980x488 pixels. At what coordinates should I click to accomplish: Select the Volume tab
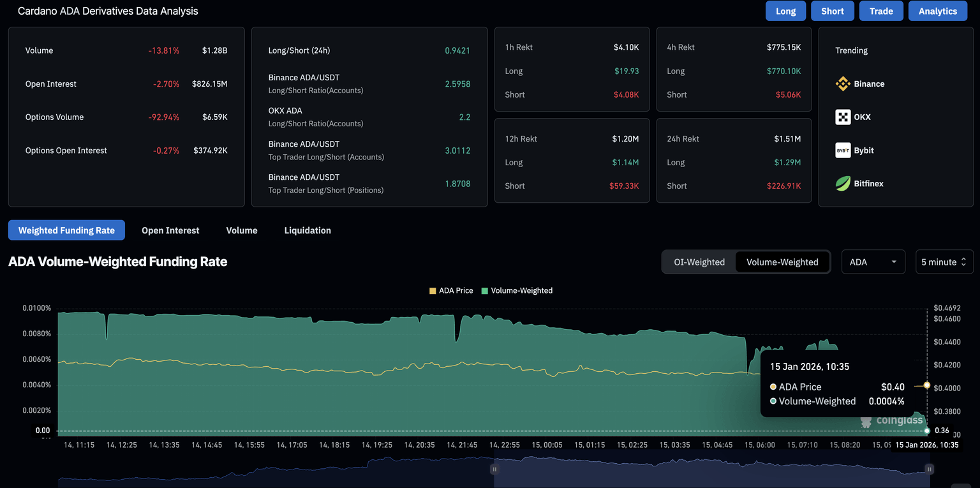pyautogui.click(x=242, y=230)
